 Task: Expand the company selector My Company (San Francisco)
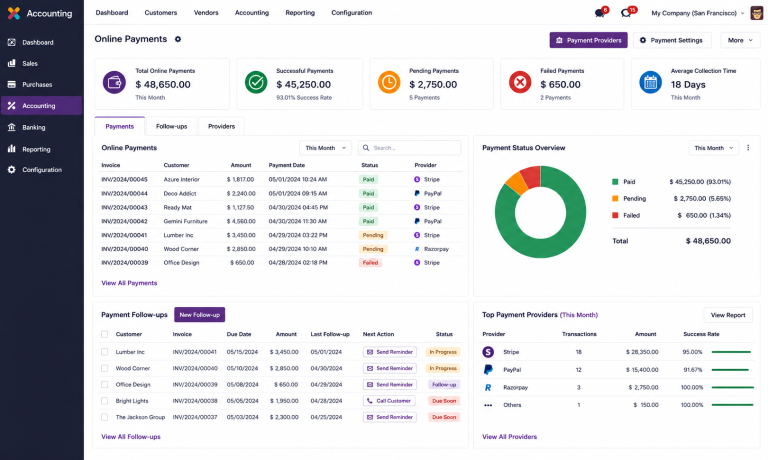697,13
